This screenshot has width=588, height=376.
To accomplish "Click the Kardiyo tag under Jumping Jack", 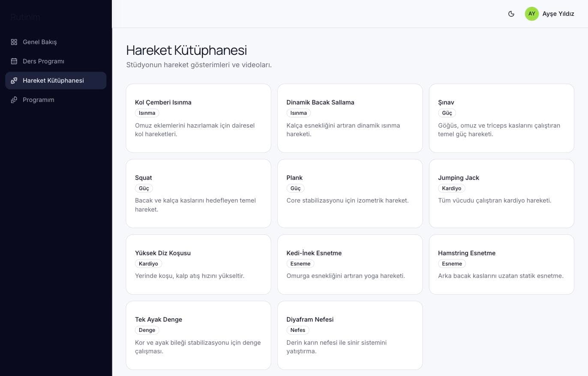I will pyautogui.click(x=451, y=188).
